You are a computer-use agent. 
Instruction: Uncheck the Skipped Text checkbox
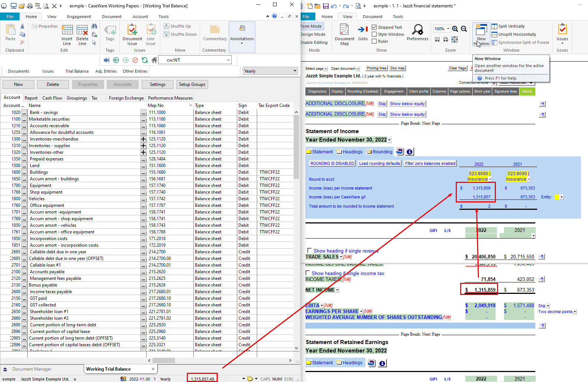374,27
